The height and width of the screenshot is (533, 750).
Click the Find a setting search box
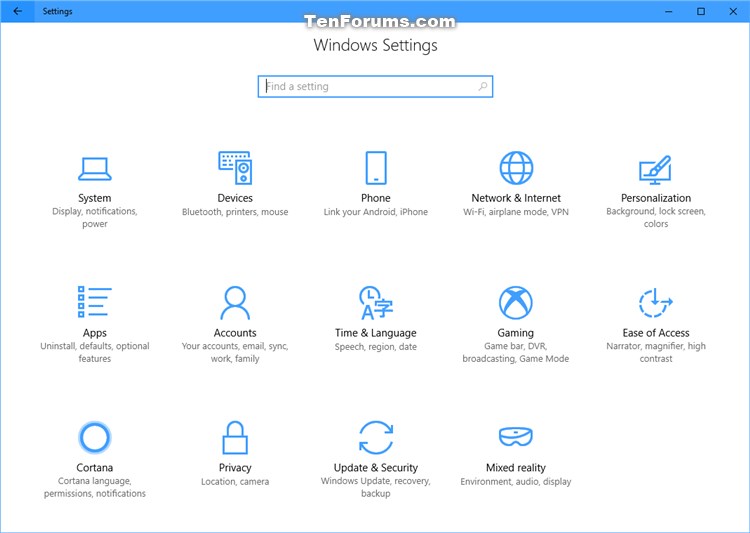coord(375,87)
